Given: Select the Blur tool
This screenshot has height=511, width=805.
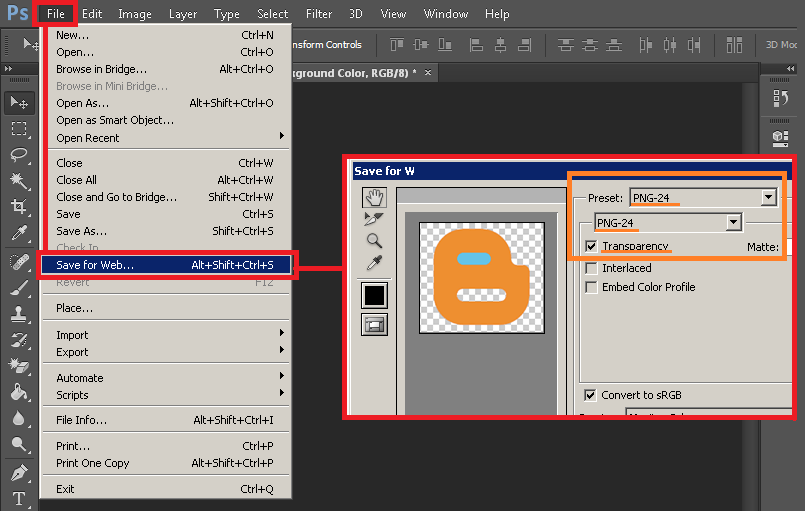Looking at the screenshot, I should click(20, 419).
